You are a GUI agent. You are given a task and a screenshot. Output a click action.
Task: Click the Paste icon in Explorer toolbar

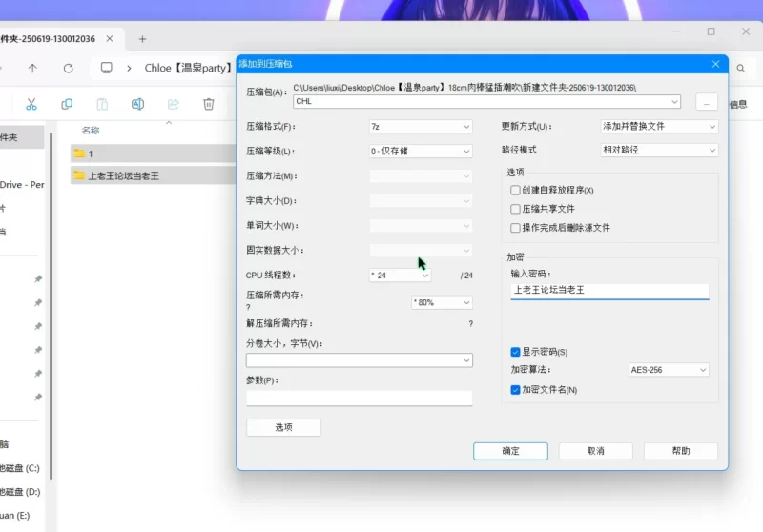click(102, 104)
